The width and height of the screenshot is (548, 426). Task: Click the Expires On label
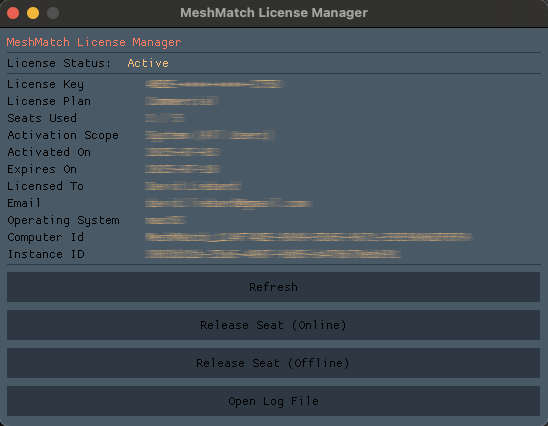42,169
